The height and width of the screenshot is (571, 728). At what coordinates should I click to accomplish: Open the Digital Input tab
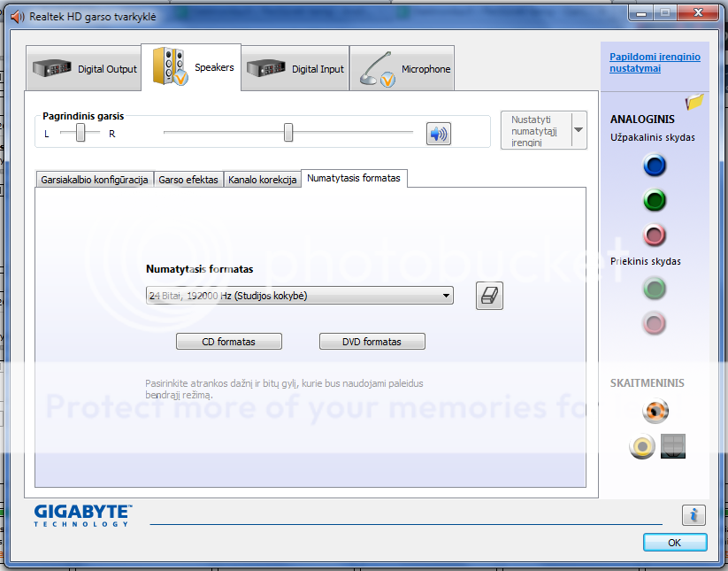point(295,69)
